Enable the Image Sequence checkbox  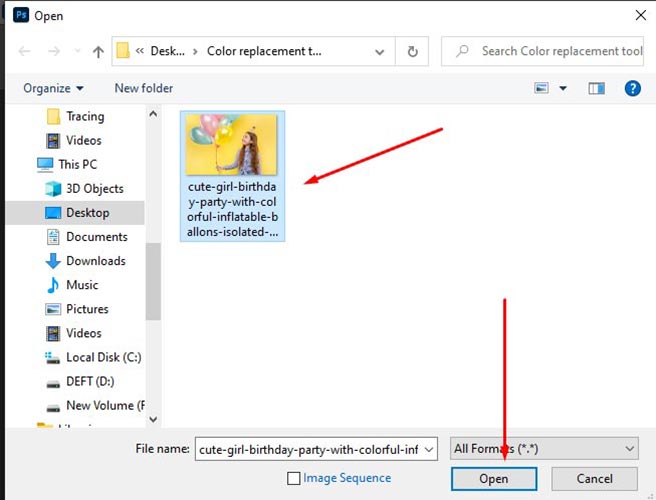pyautogui.click(x=294, y=478)
